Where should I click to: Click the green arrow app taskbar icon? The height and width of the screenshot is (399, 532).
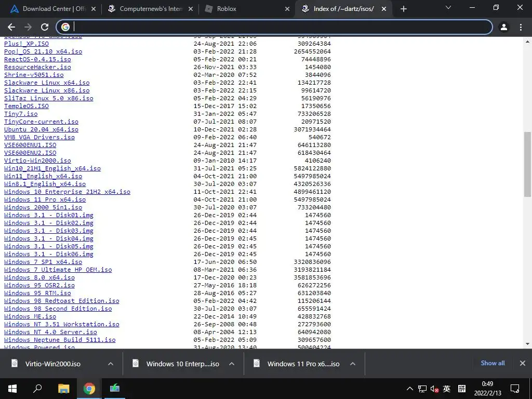pos(115,389)
